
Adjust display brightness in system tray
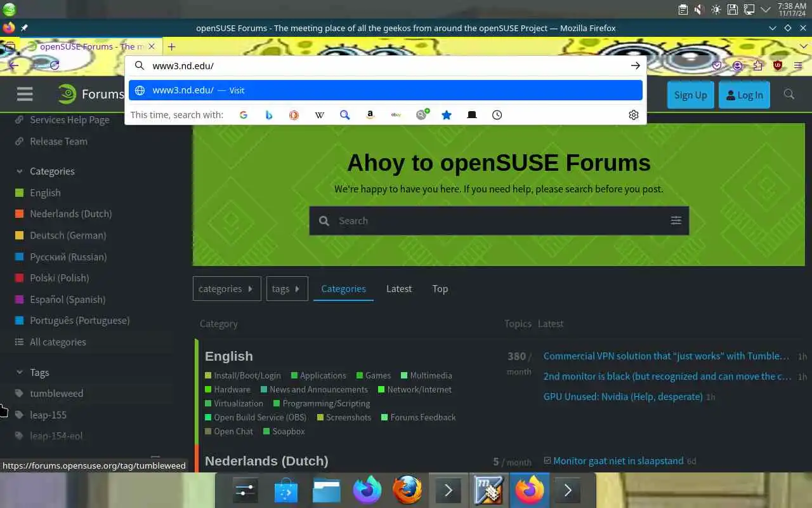point(716,10)
